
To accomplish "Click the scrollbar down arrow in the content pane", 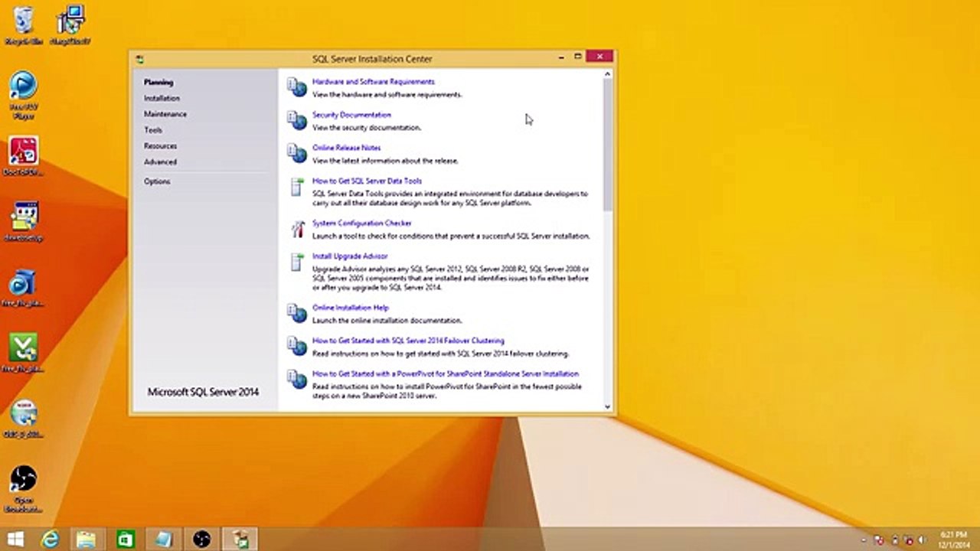I will (x=608, y=406).
